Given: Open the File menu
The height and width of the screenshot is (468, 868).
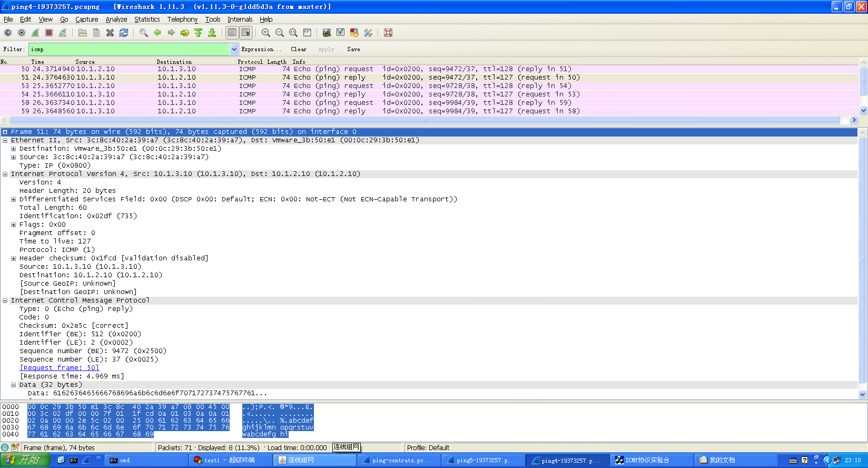Looking at the screenshot, I should [x=8, y=19].
